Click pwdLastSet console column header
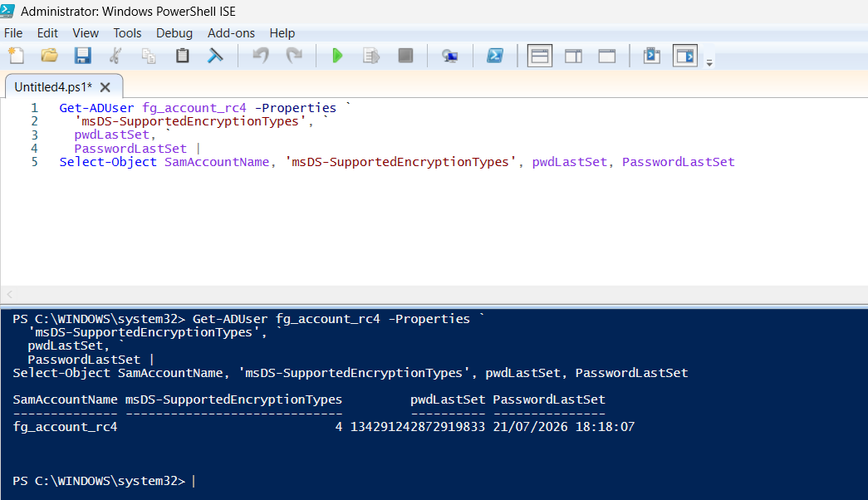The height and width of the screenshot is (500, 868). coord(448,400)
